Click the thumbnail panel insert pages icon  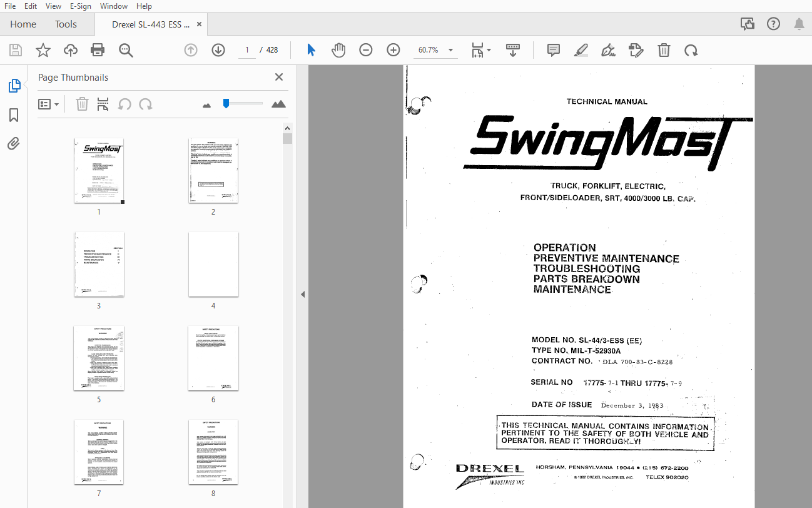103,104
